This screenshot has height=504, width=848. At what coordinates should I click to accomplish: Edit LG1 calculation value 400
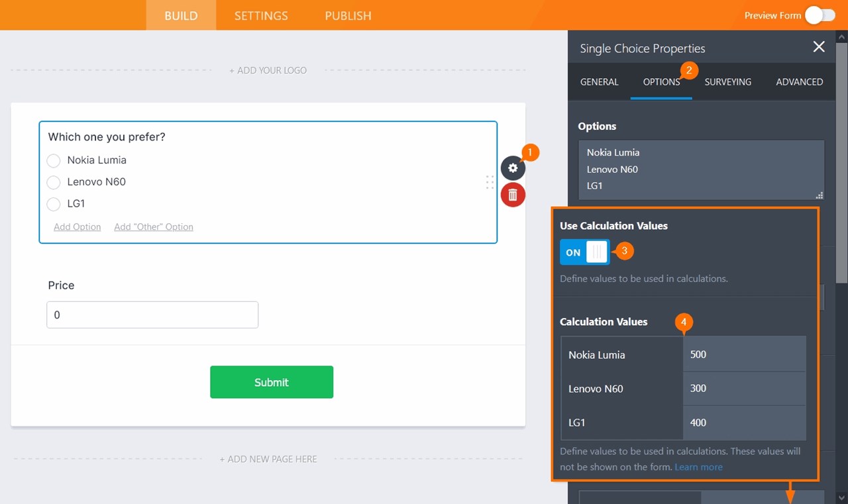[745, 423]
